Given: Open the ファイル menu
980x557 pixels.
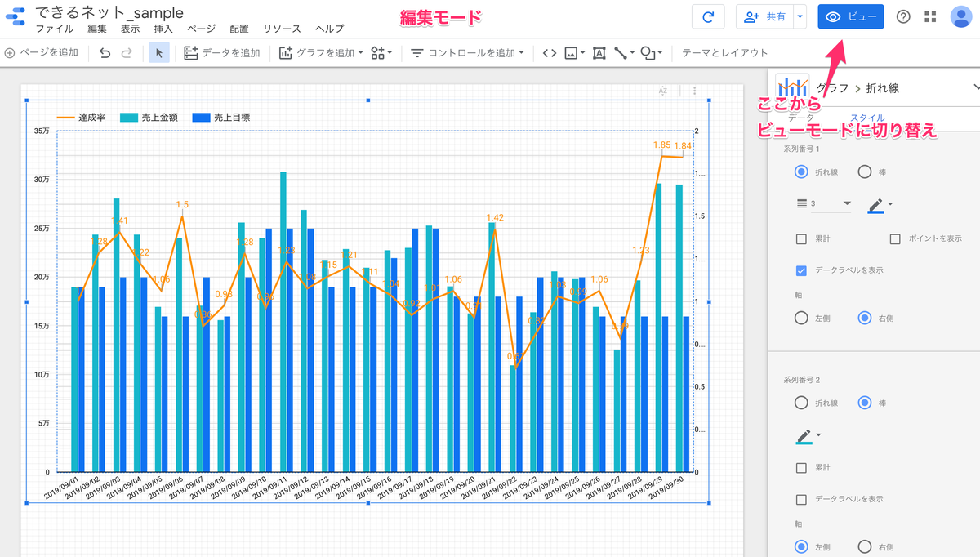Looking at the screenshot, I should 55,29.
